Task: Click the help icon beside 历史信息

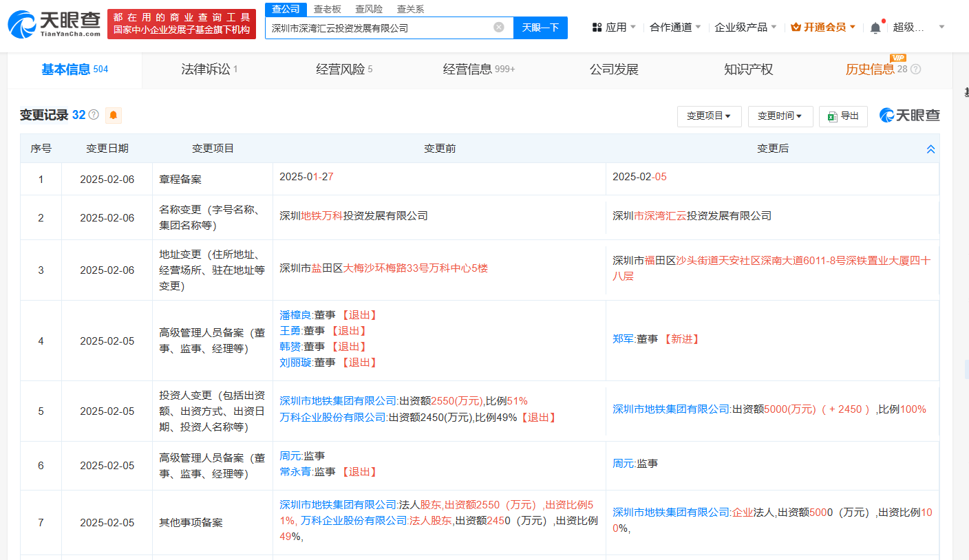Action: [915, 69]
